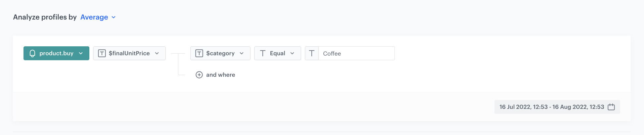The height and width of the screenshot is (135, 644).
Task: Click the bell icon on product.buy
Action: [32, 53]
